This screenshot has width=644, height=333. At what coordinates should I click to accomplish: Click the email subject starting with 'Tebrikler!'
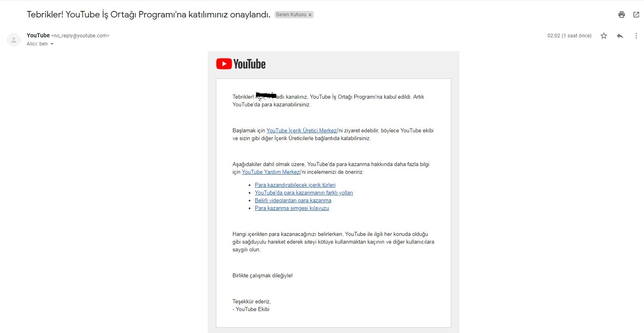[149, 15]
